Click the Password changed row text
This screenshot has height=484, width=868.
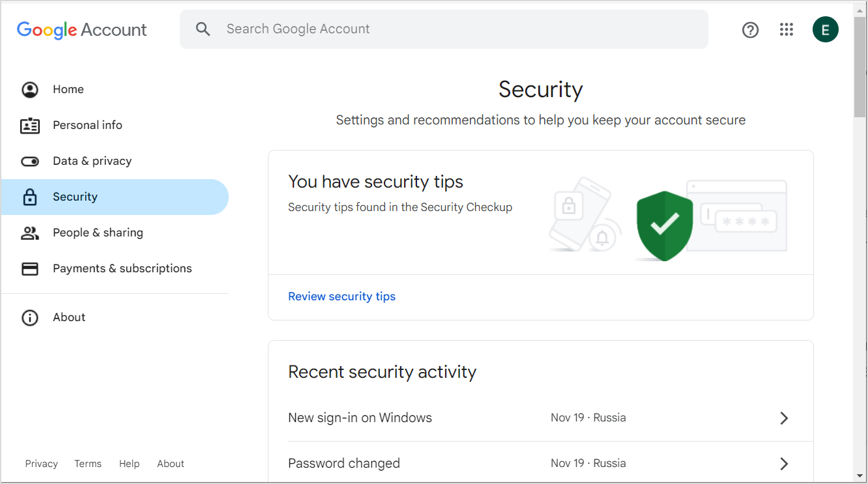(x=344, y=464)
